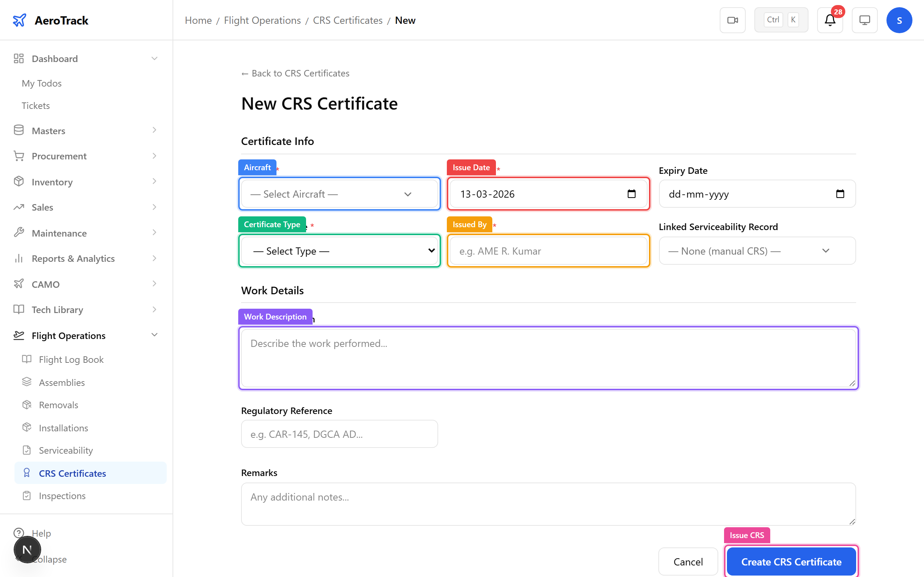Viewport: 924px width, 577px height.
Task: Open the Expiry Date calendar picker
Action: (840, 194)
